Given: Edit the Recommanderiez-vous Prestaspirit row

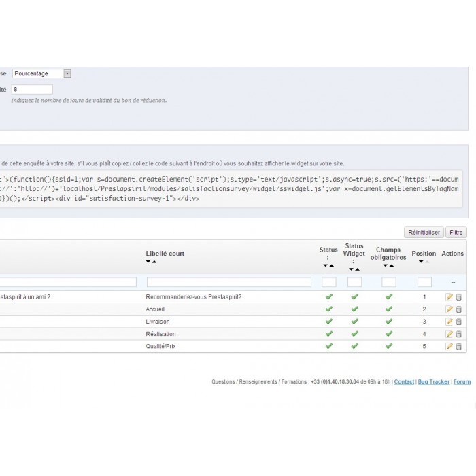Looking at the screenshot, I should (x=449, y=297).
